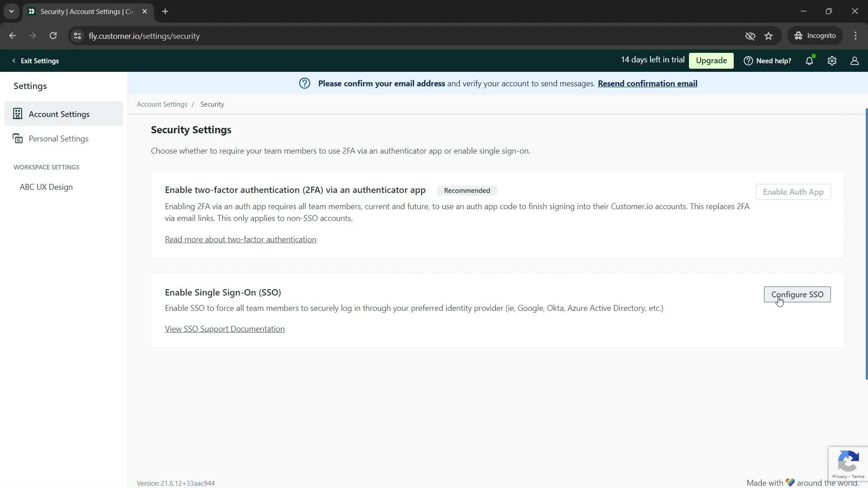Click the Account Settings sidebar icon
868x488 pixels.
(x=17, y=114)
